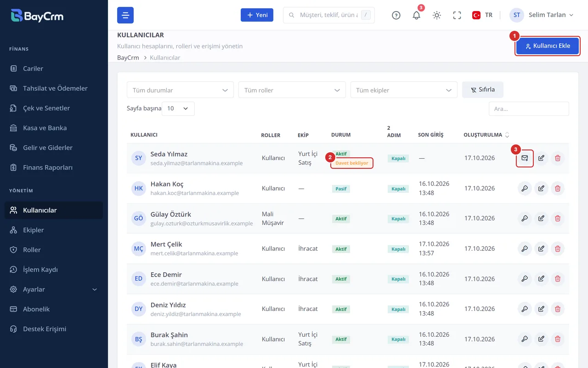
Task: Enter fullscreen mode icon
Action: click(x=457, y=15)
